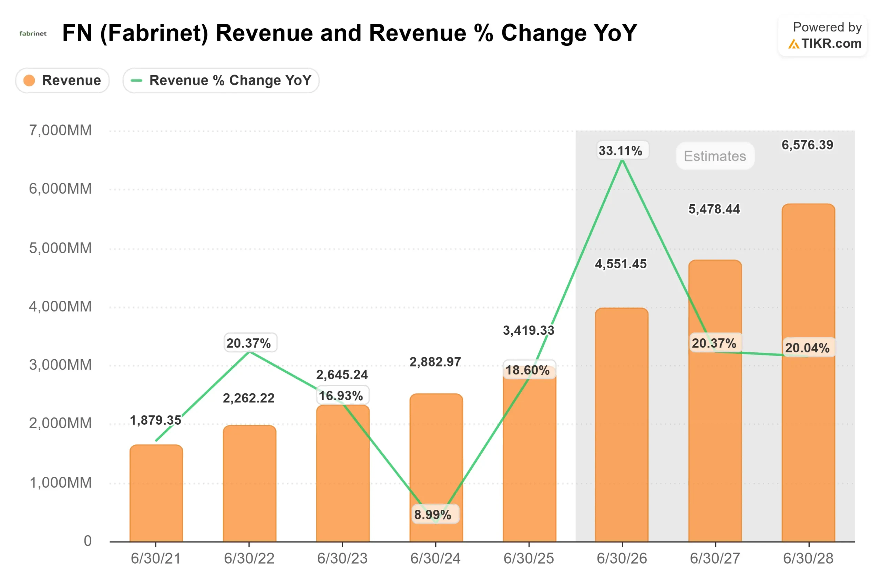Click the 20.37% growth label on 6/30/27 bar
Screen dimensions: 882x588
click(x=716, y=343)
